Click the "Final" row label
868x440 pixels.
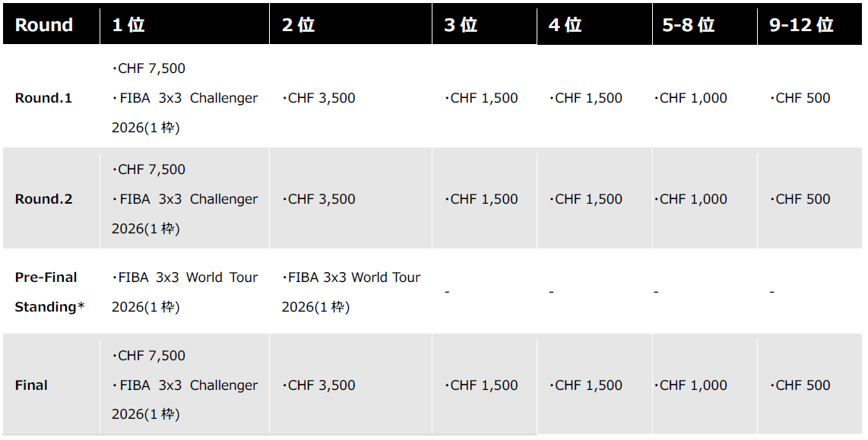tap(31, 385)
